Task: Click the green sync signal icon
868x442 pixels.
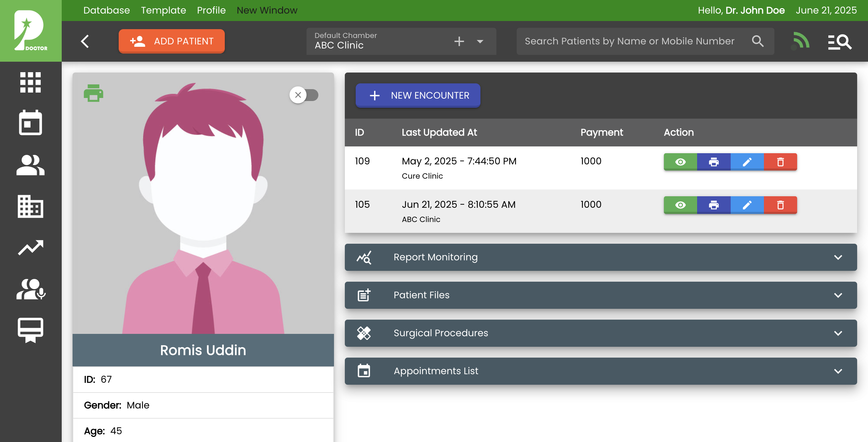Action: pyautogui.click(x=800, y=41)
